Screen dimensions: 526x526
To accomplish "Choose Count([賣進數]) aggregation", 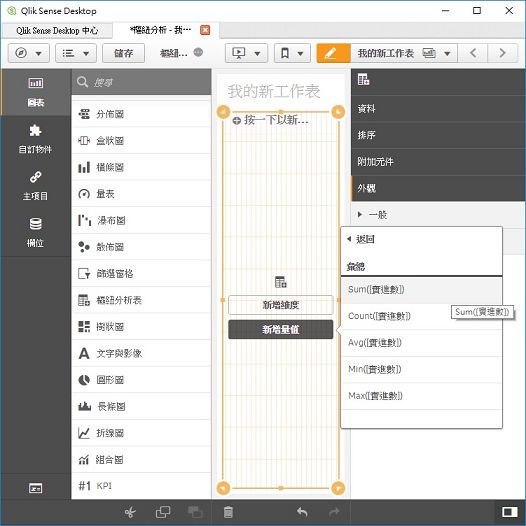I will coord(421,316).
